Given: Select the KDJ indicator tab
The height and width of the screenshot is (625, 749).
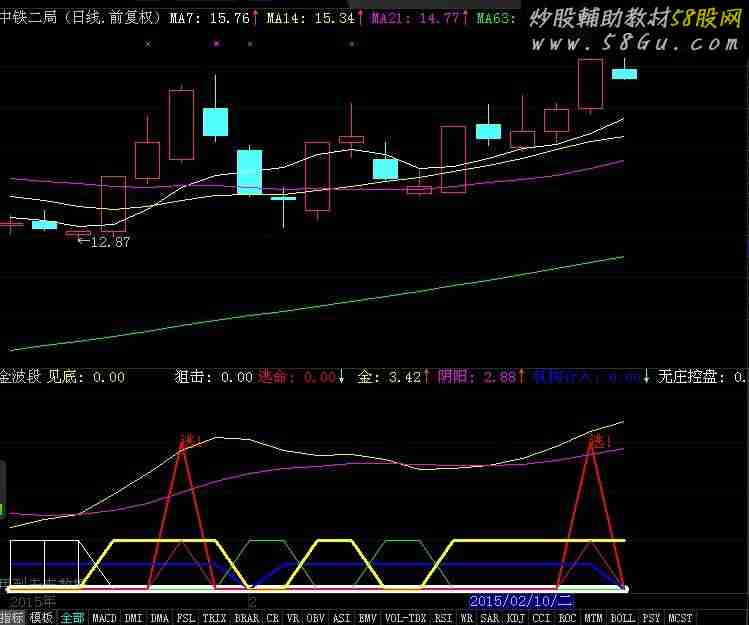Looking at the screenshot, I should (516, 618).
